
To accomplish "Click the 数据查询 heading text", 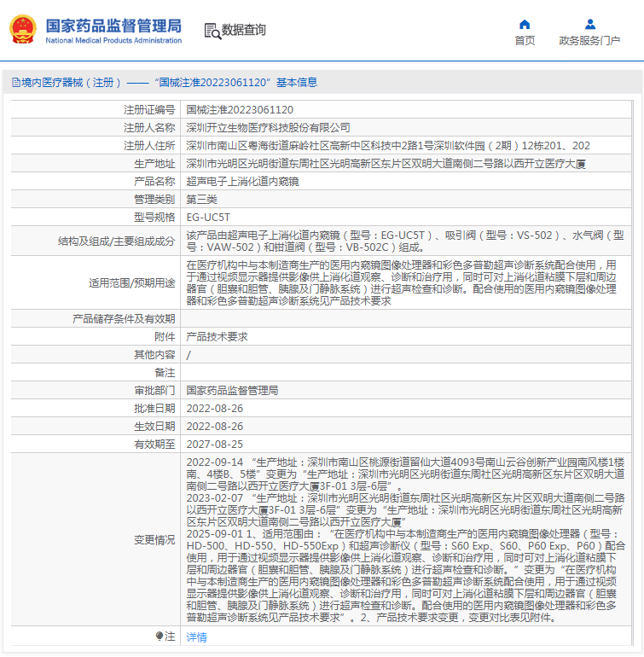I will (x=244, y=31).
